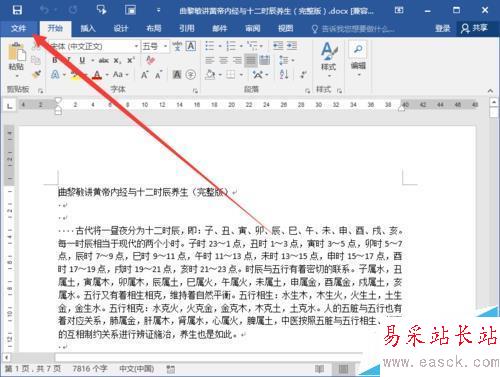
Task: Click the 编辑 (Editing) magnifier button
Action: click(358, 58)
